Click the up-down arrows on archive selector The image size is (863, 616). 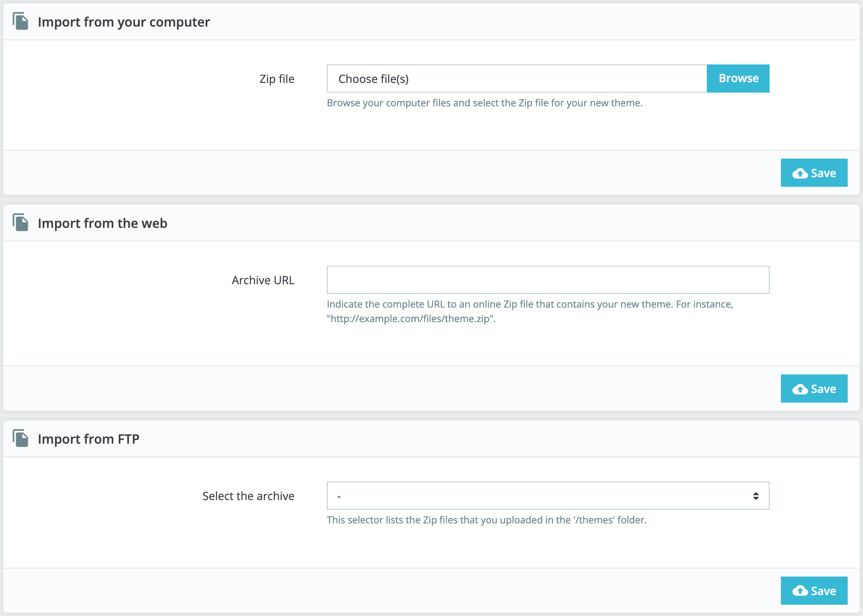pyautogui.click(x=756, y=496)
